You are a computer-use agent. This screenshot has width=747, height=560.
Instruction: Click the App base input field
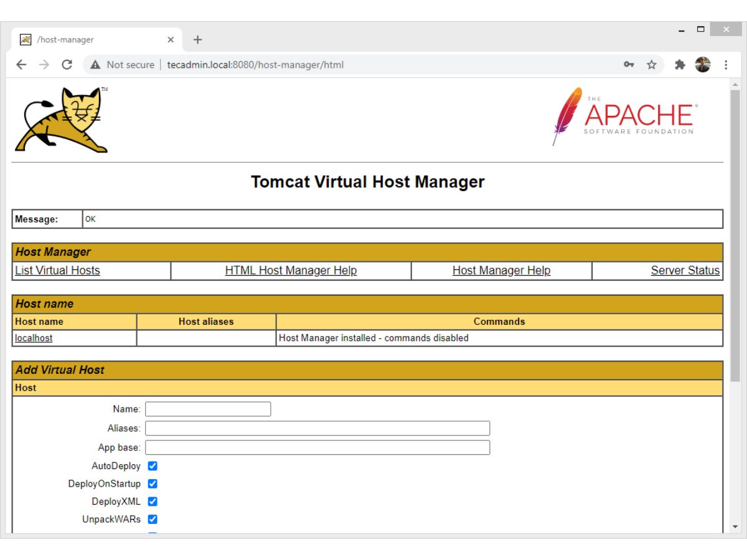317,447
